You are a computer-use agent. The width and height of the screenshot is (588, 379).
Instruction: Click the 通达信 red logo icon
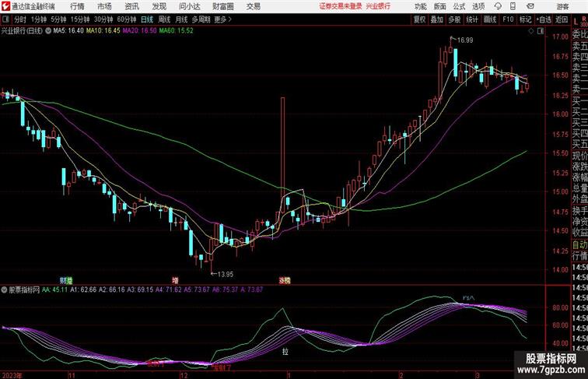coord(5,6)
